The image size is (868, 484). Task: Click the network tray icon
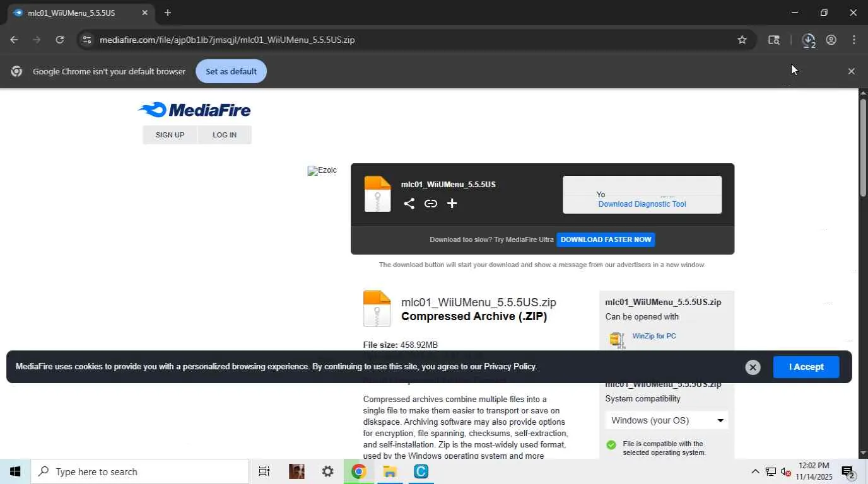(x=771, y=471)
